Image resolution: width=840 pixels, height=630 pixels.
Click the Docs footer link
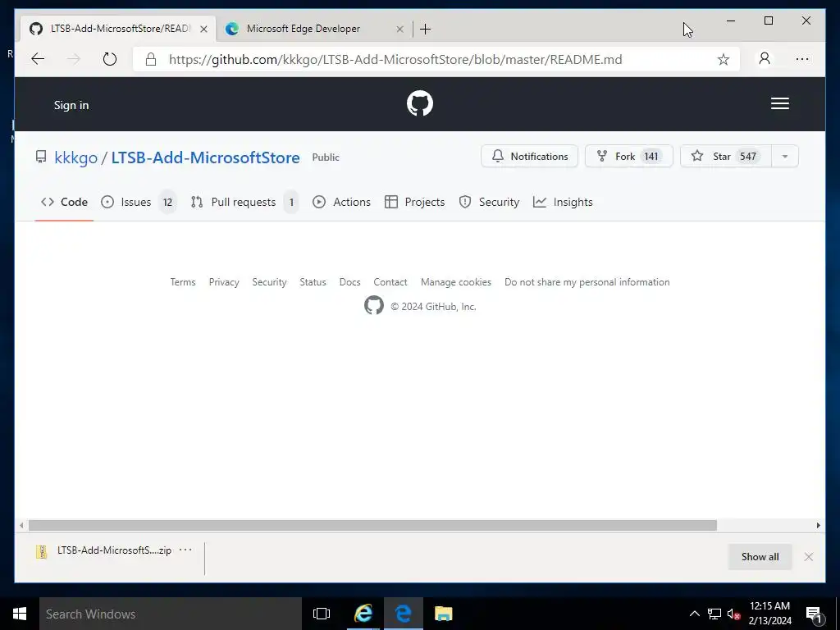pyautogui.click(x=349, y=282)
